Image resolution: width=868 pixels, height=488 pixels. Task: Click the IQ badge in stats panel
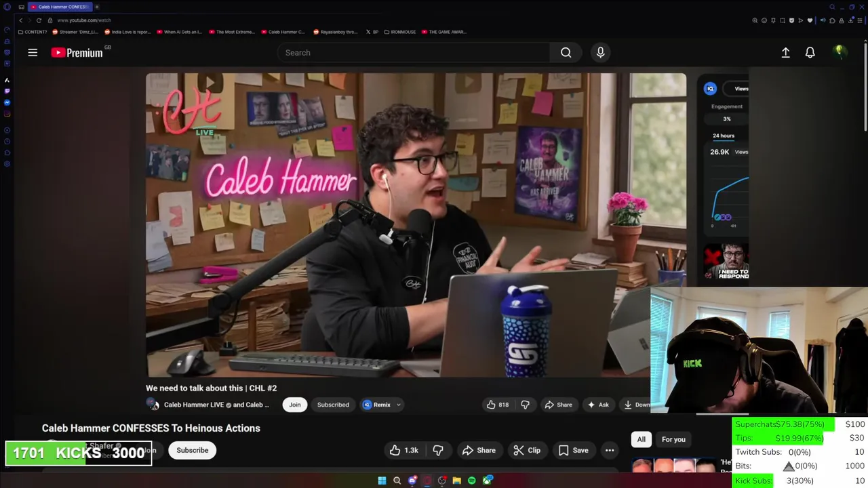point(710,89)
